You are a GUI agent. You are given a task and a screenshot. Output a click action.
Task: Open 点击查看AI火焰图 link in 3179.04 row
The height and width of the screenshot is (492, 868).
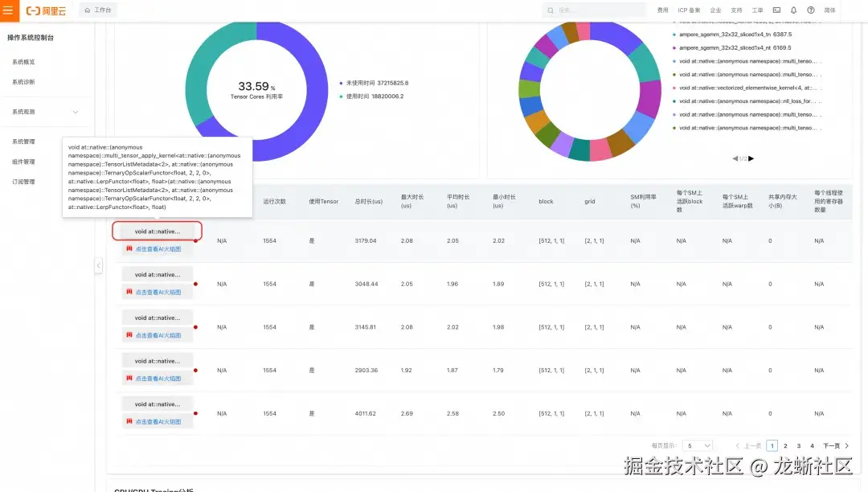(158, 249)
